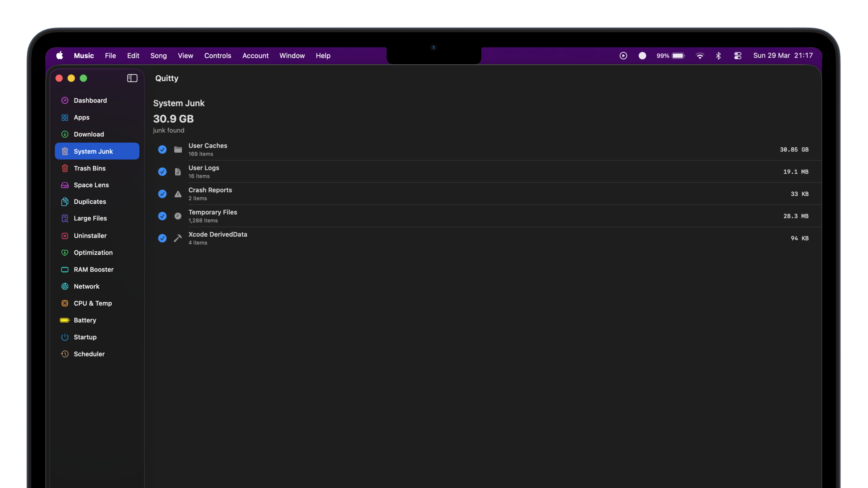Image resolution: width=868 pixels, height=488 pixels.
Task: Open the Space Lens tool
Action: [91, 185]
